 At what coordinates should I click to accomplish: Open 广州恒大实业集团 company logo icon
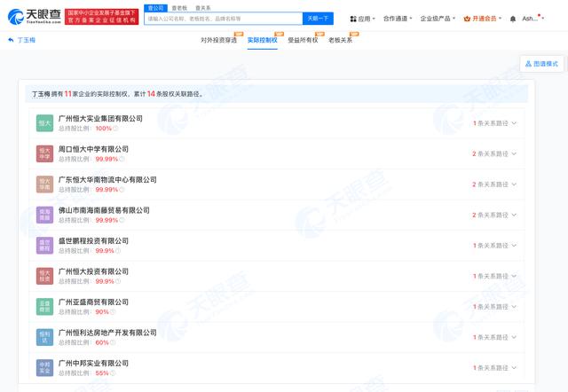click(x=44, y=123)
